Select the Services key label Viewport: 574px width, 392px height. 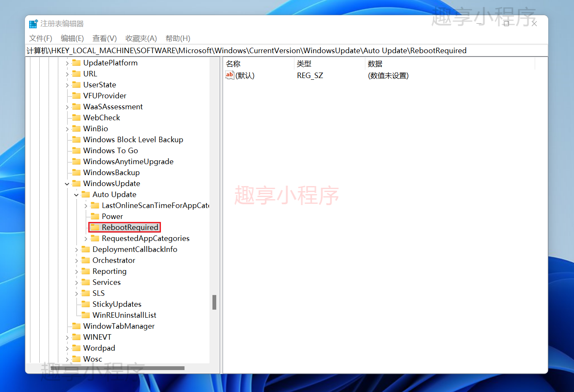click(x=106, y=282)
